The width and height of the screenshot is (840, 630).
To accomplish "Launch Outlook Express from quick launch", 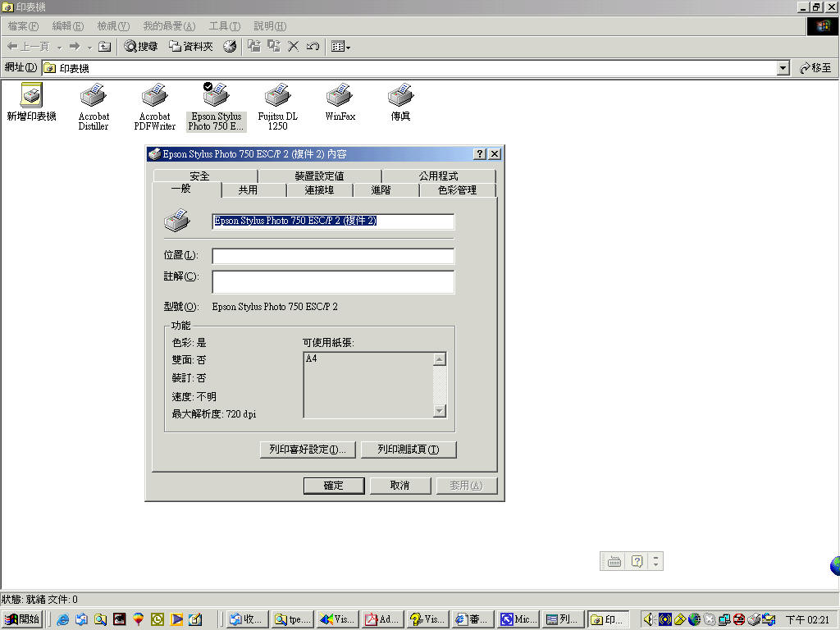I will [x=81, y=619].
